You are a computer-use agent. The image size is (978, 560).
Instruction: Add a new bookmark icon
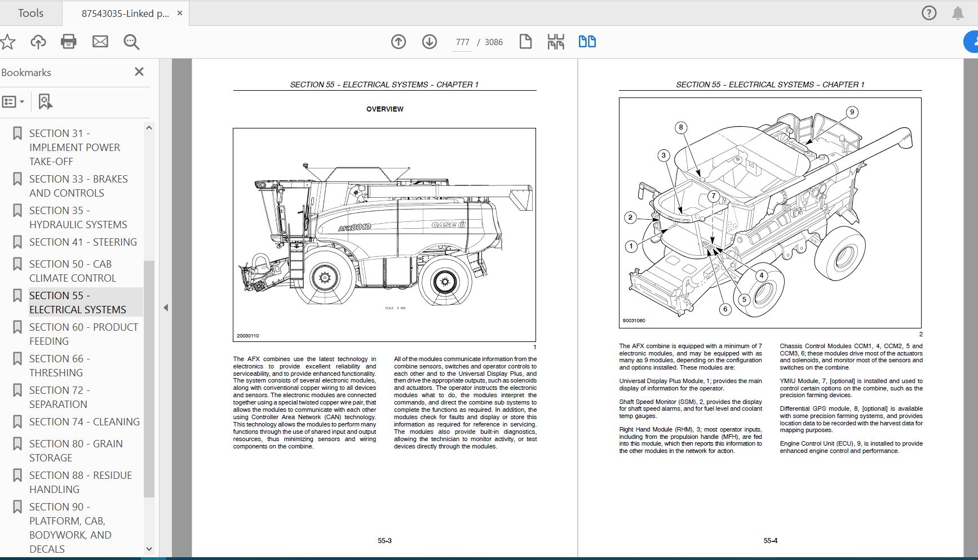point(45,102)
